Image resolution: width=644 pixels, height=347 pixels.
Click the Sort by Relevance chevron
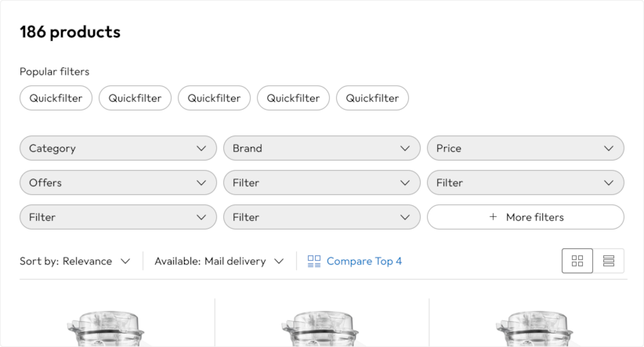click(125, 261)
